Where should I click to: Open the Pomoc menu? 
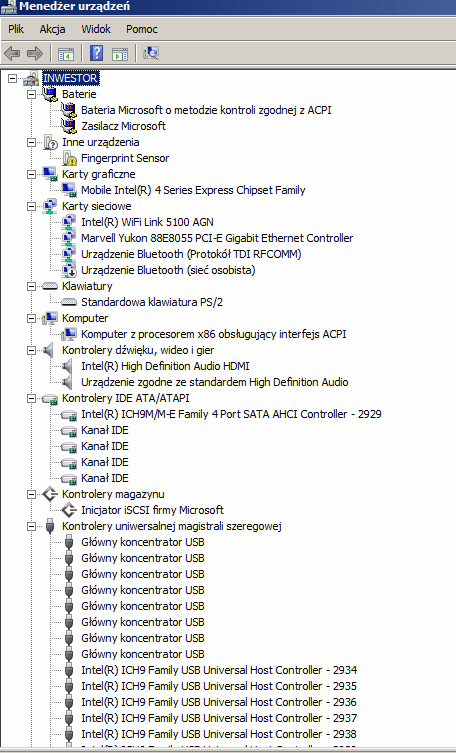click(142, 29)
